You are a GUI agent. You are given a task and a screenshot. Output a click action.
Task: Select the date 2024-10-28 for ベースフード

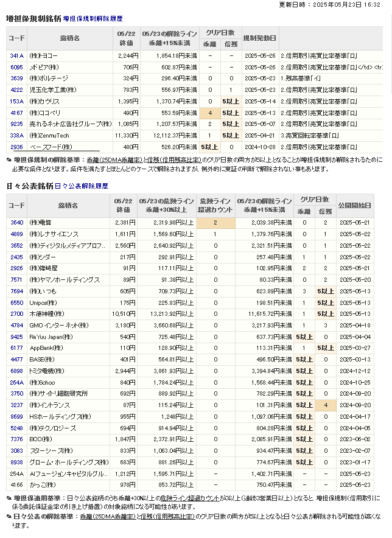pyautogui.click(x=260, y=147)
